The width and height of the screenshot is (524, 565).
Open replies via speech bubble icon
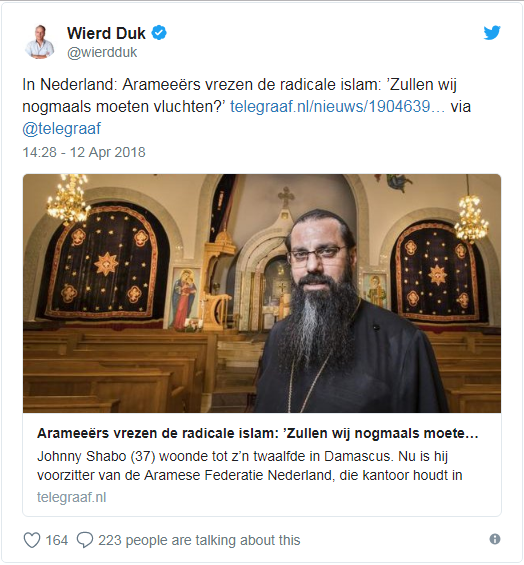click(x=85, y=540)
